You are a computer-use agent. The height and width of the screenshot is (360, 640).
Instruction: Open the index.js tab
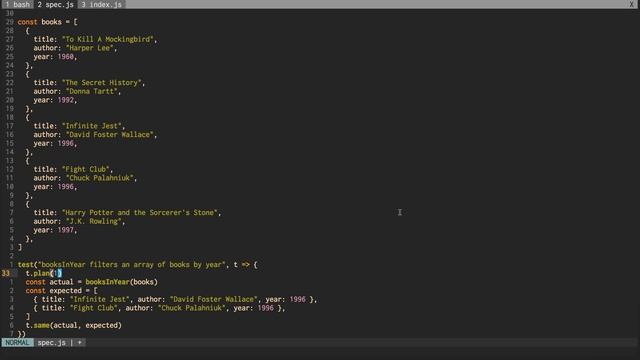[x=101, y=4]
